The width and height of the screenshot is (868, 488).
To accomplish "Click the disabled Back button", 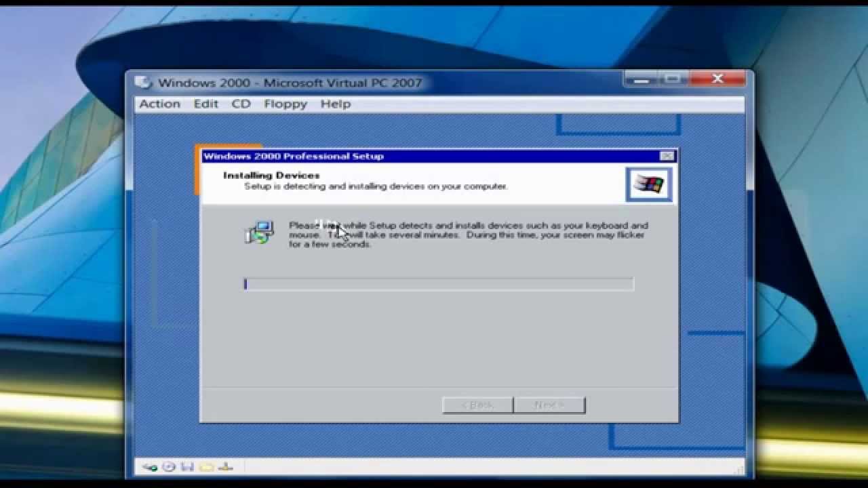I will (477, 405).
